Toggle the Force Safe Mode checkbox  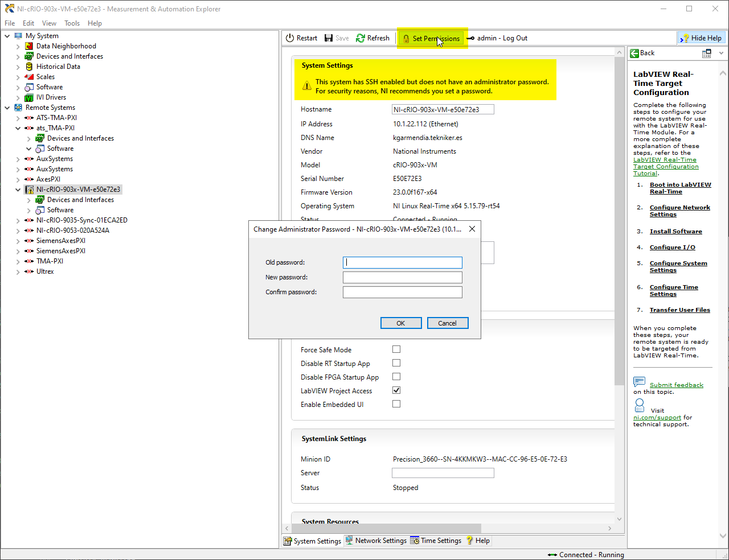pos(396,349)
